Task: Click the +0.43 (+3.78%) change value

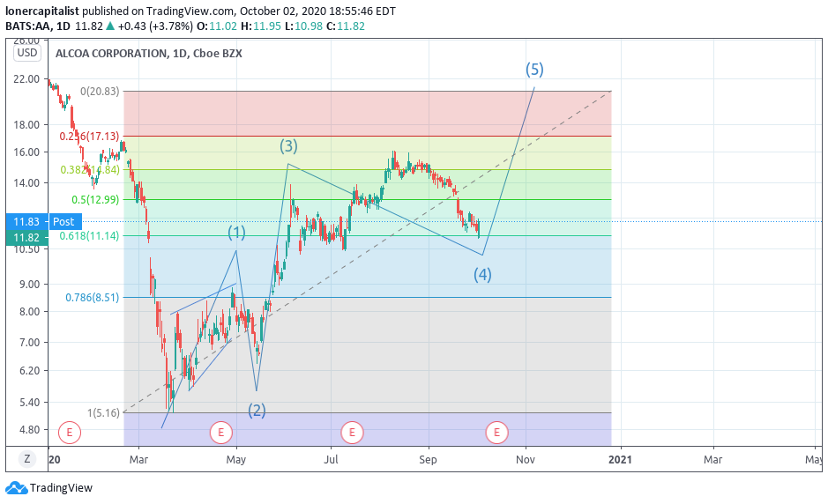Action: pos(155,26)
